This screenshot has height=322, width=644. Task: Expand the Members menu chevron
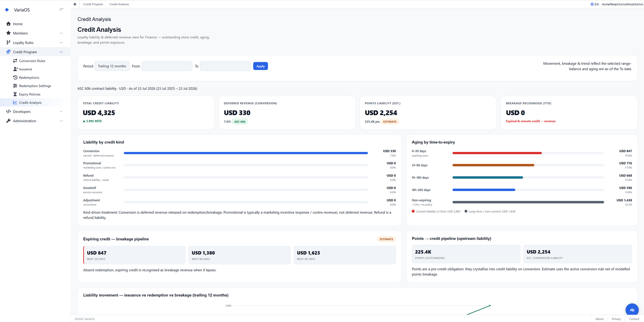point(61,33)
